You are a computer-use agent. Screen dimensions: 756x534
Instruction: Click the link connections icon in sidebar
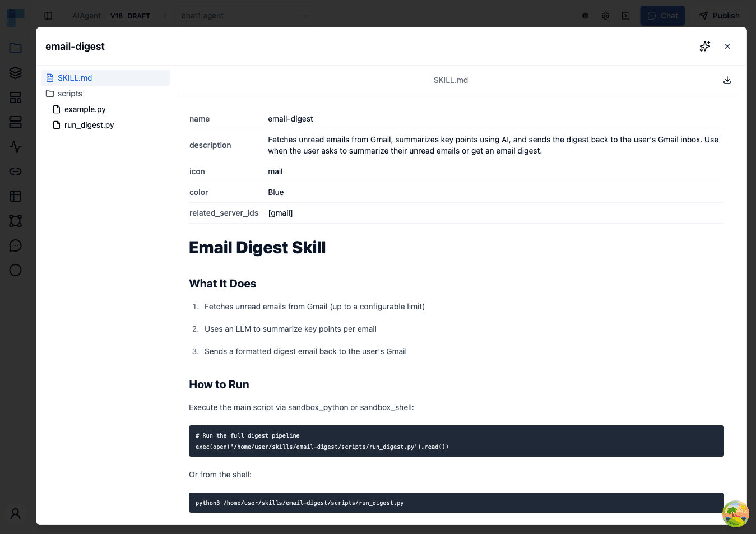point(15,171)
